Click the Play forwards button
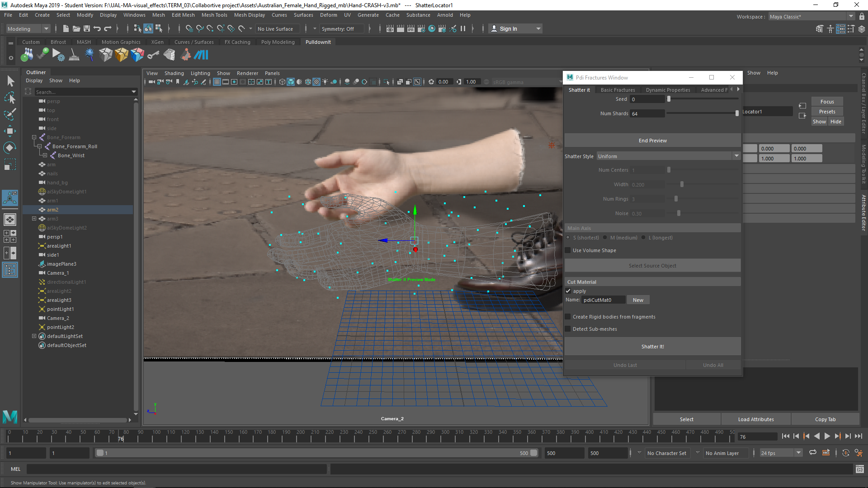This screenshot has width=868, height=488. coord(827,436)
